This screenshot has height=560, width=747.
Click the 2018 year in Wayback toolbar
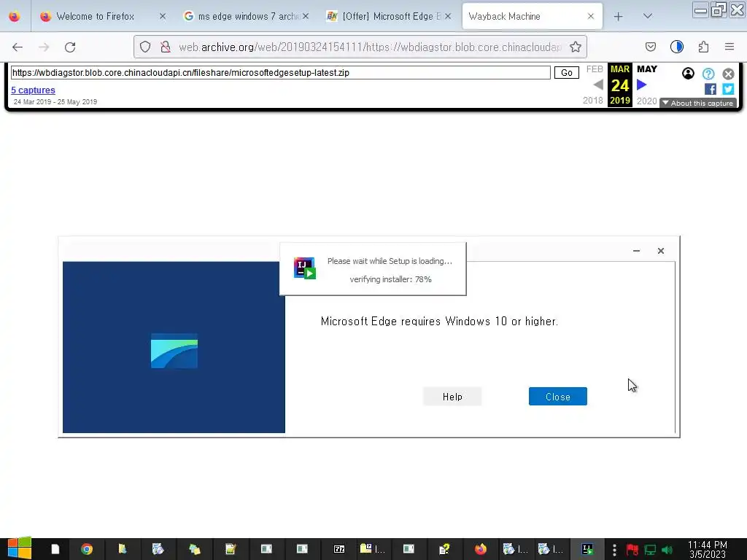click(x=592, y=101)
